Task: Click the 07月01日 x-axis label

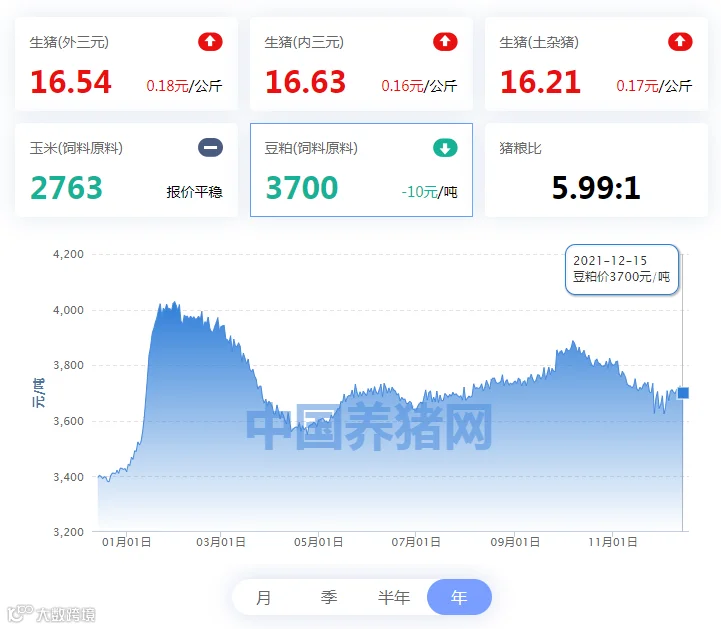Action: coord(416,542)
